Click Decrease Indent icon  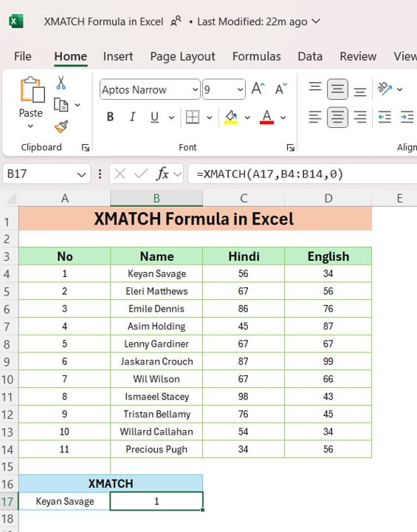[385, 117]
